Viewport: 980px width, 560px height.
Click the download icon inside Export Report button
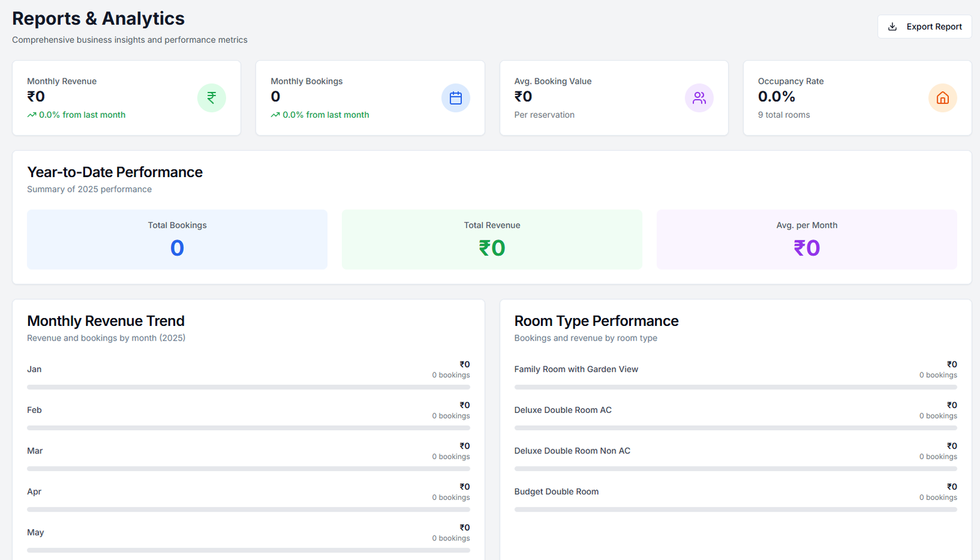(893, 26)
